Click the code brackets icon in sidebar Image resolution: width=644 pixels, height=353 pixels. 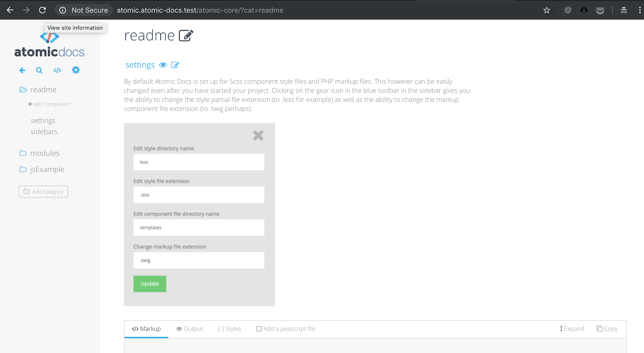pyautogui.click(x=57, y=70)
